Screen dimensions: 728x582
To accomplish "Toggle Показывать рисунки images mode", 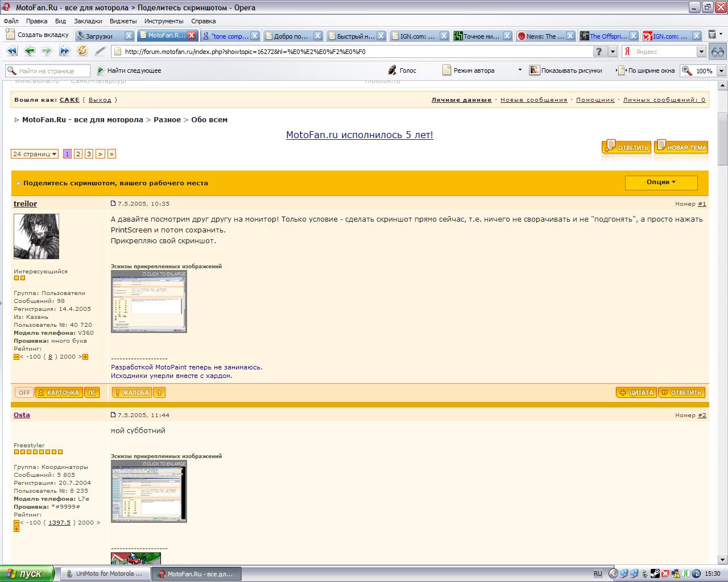I will [x=565, y=70].
